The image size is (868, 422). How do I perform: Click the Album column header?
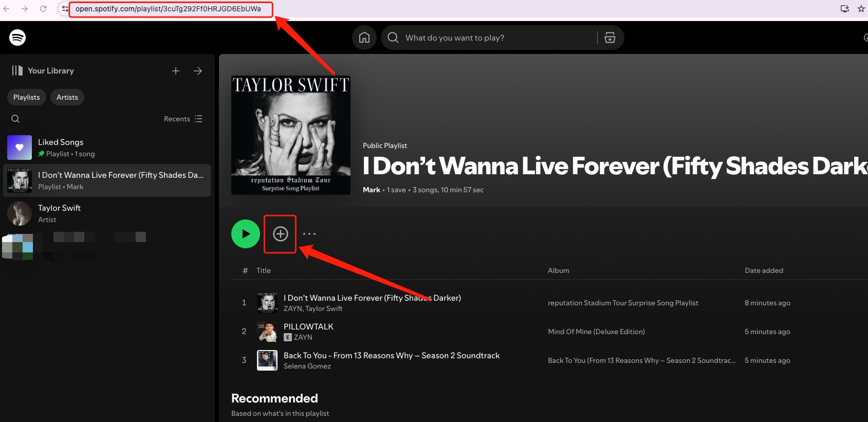click(559, 270)
